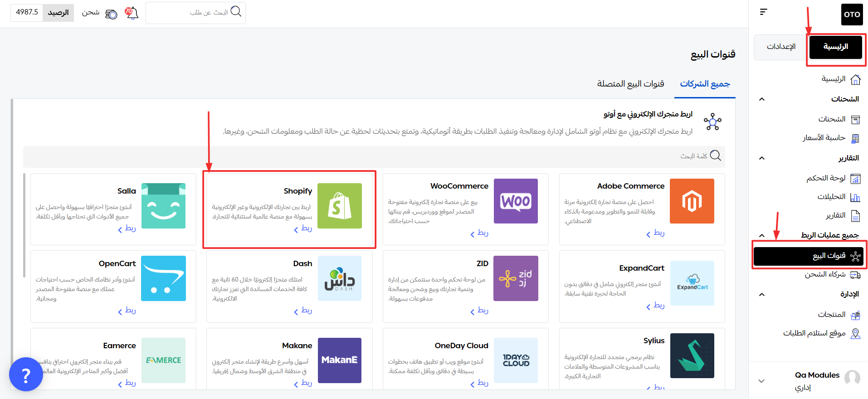Click the Sylius logo

[x=692, y=355]
